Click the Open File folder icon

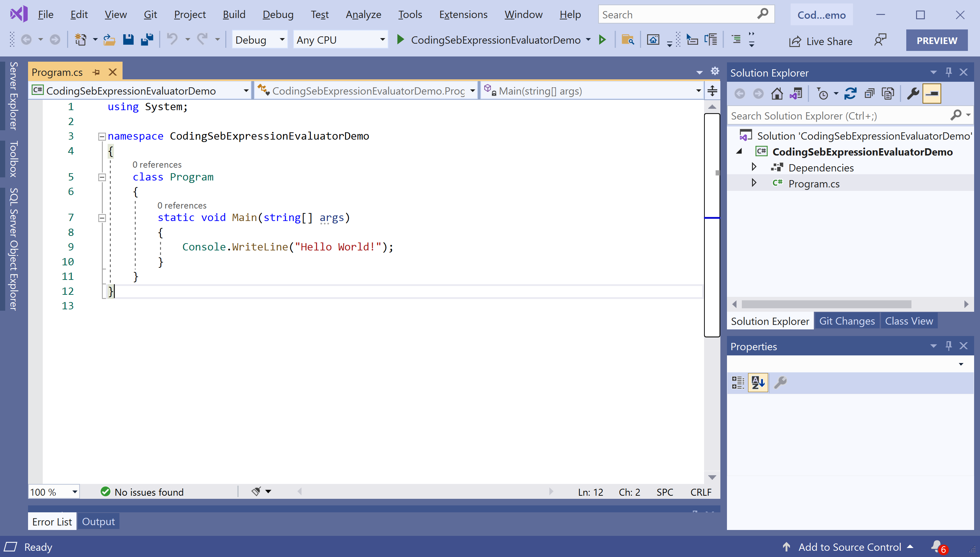click(x=109, y=39)
